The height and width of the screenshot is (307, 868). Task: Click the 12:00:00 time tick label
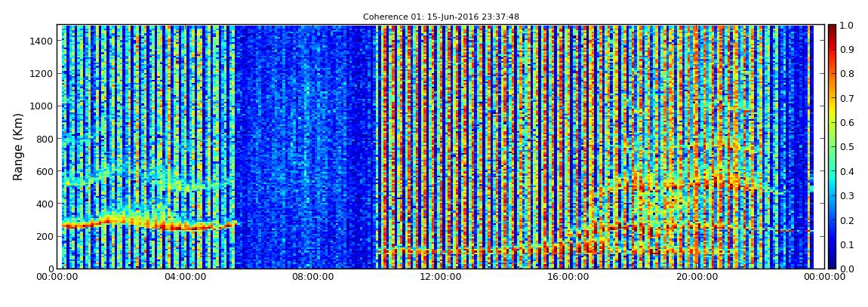(x=439, y=277)
